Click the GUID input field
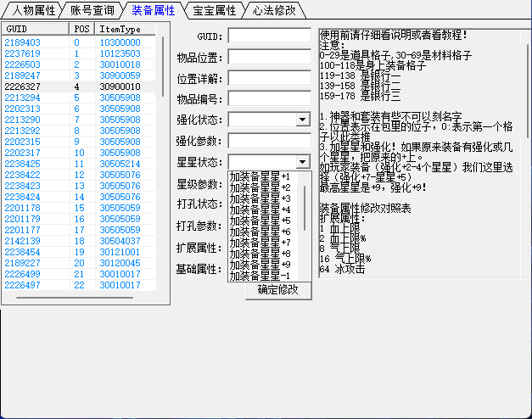532x419 pixels. click(x=270, y=36)
